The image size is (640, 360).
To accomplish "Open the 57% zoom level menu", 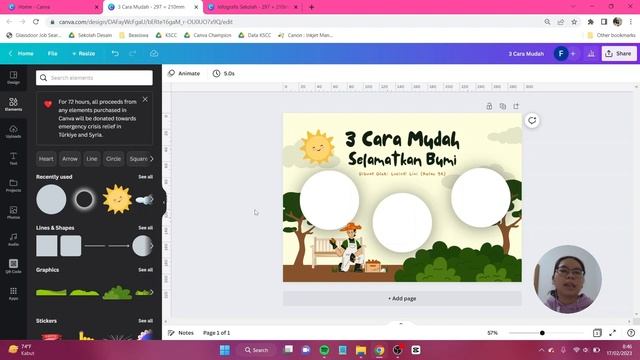I will pos(493,333).
